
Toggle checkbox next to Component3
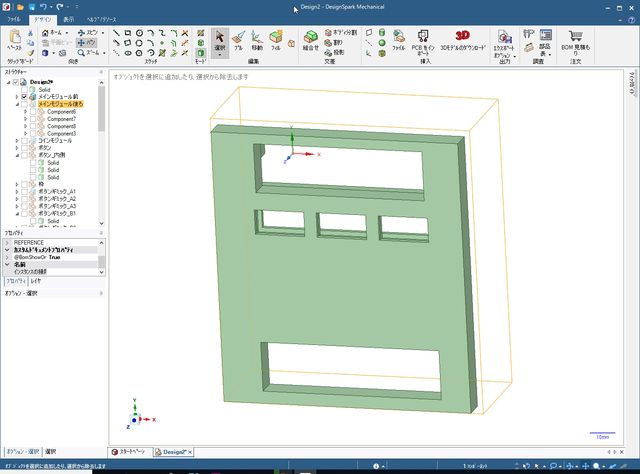click(33, 134)
